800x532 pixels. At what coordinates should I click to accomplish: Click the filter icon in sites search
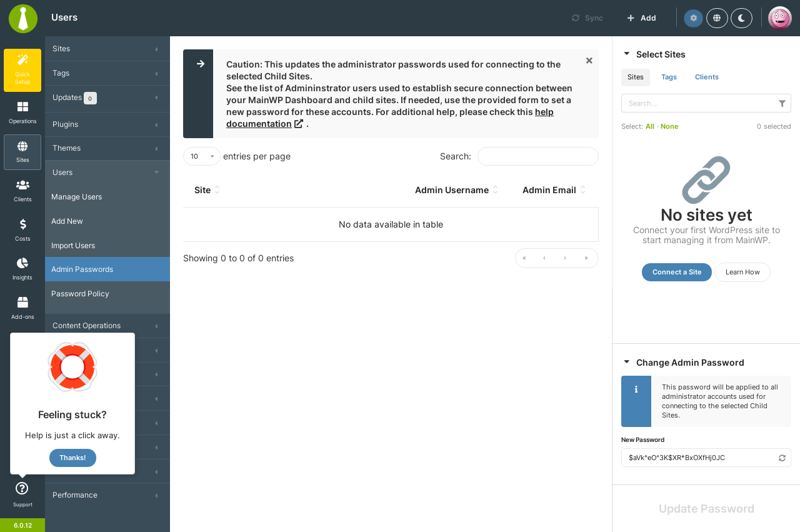782,103
